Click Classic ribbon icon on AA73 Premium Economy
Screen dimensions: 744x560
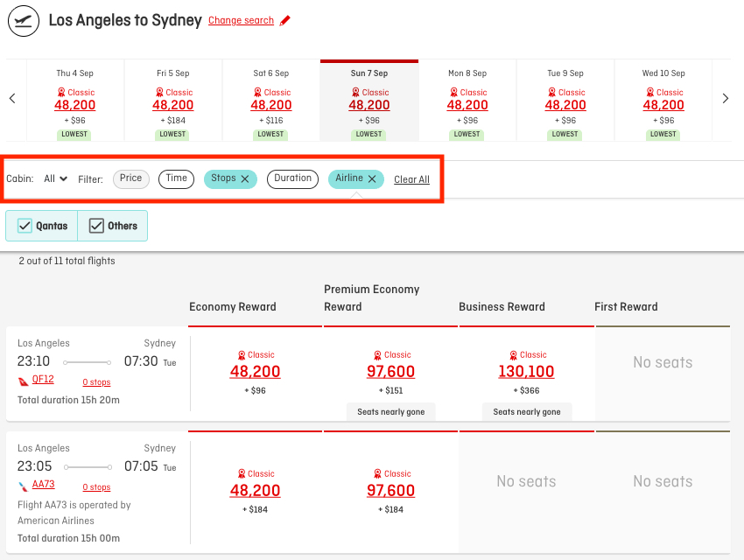pos(378,473)
